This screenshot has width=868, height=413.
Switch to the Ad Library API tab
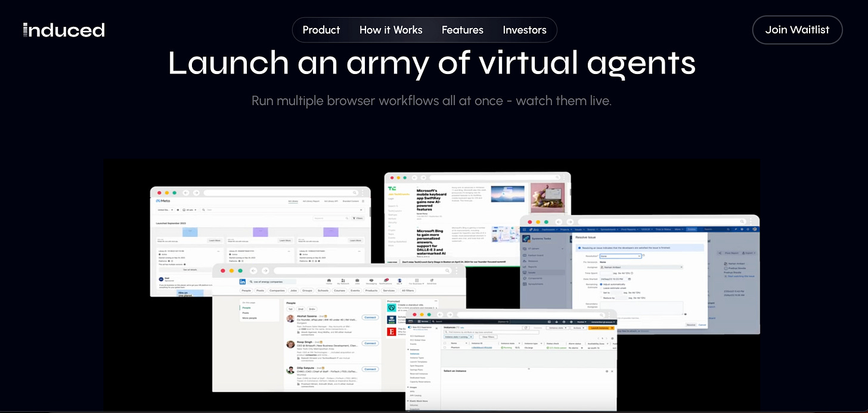(331, 201)
